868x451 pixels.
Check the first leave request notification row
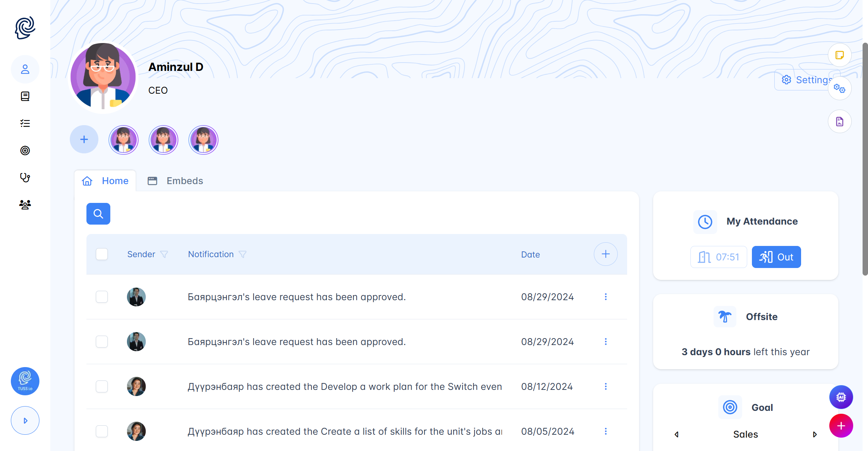[x=102, y=297]
